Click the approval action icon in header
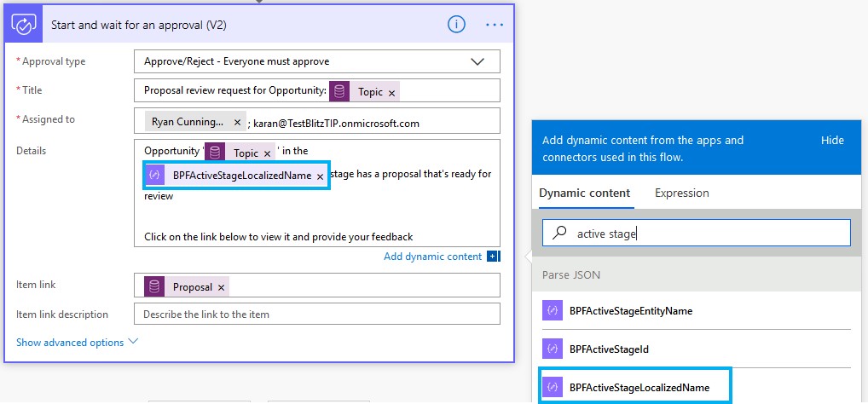 pos(24,25)
